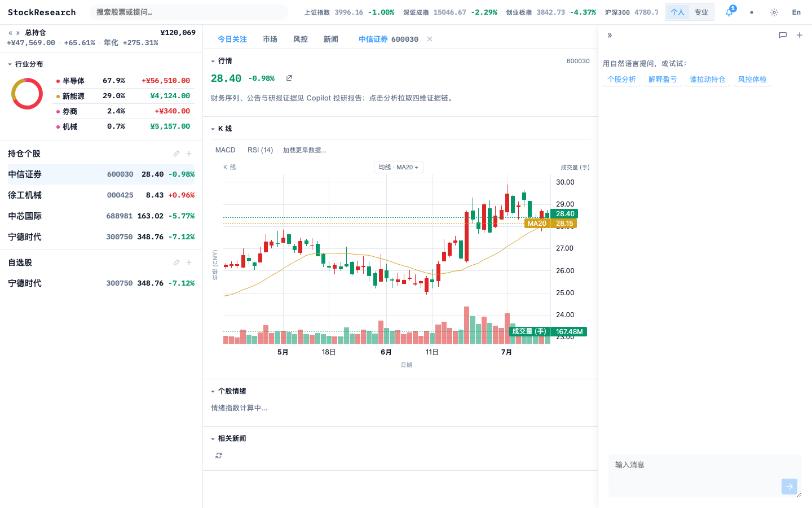Edit the 自选股 list with the pencil

[x=176, y=262]
